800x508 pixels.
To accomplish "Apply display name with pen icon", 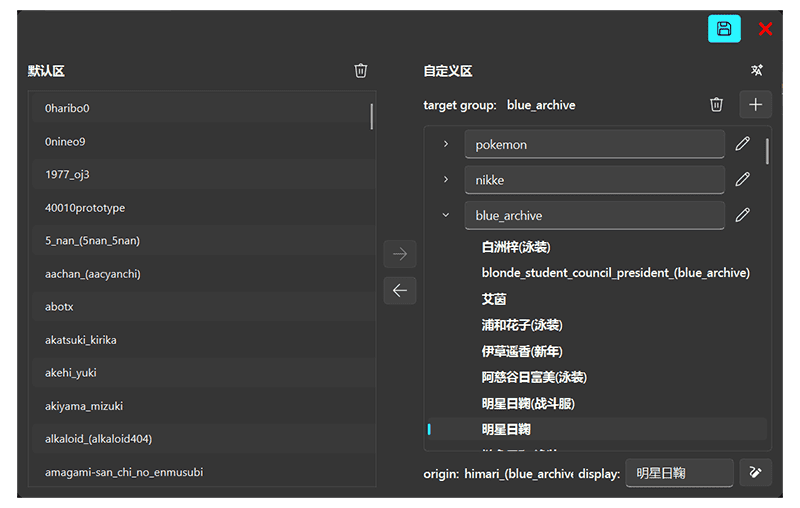I will tap(756, 472).
